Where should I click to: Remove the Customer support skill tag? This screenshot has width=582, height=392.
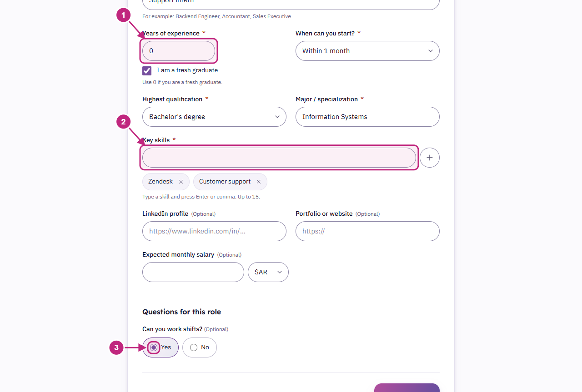[x=259, y=182]
